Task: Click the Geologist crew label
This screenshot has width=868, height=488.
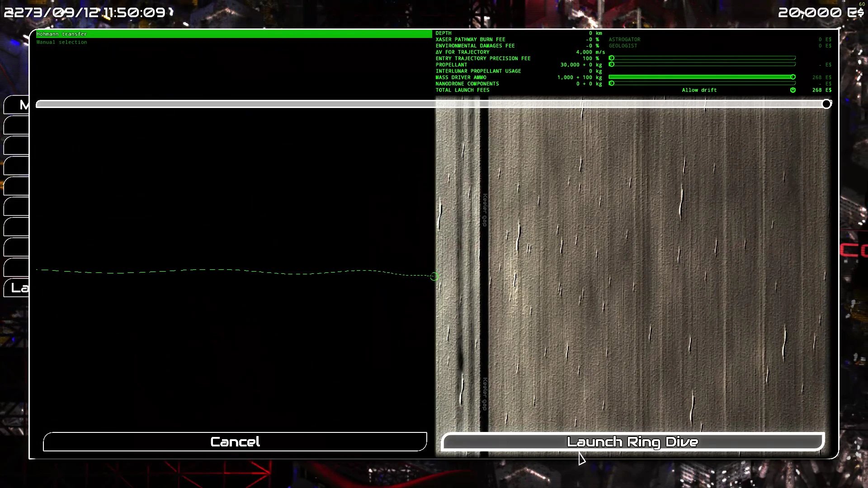Action: pos(623,46)
